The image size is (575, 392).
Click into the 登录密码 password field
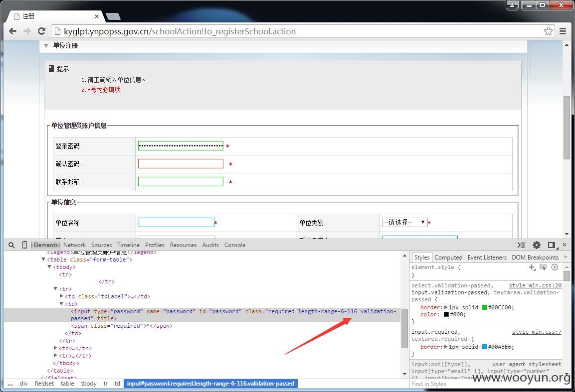[x=181, y=146]
